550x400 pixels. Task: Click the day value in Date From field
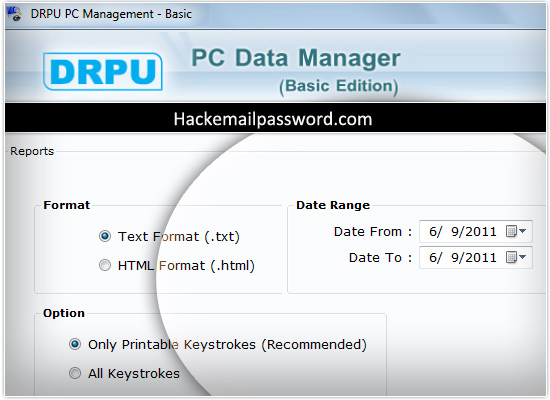(x=454, y=232)
